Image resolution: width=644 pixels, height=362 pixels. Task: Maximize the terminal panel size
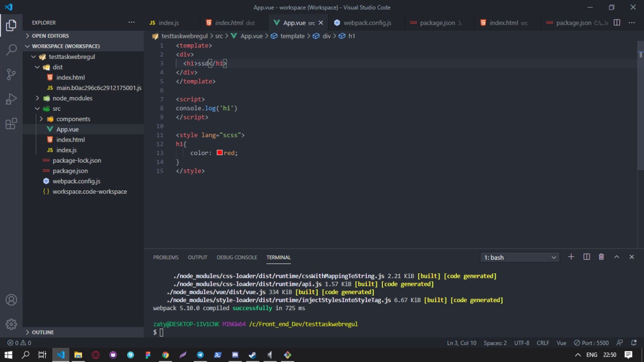(616, 257)
